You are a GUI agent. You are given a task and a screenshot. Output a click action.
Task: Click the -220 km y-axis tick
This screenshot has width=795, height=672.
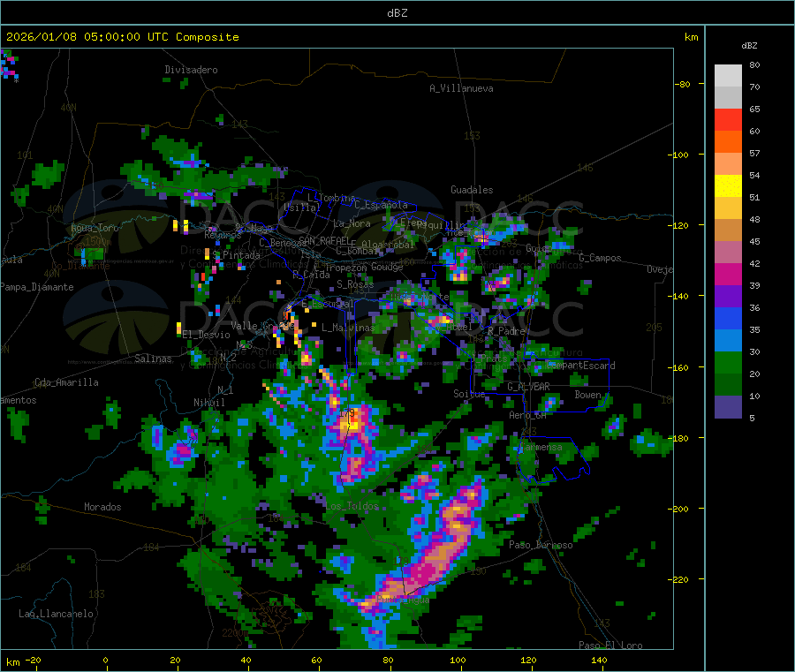(x=680, y=580)
